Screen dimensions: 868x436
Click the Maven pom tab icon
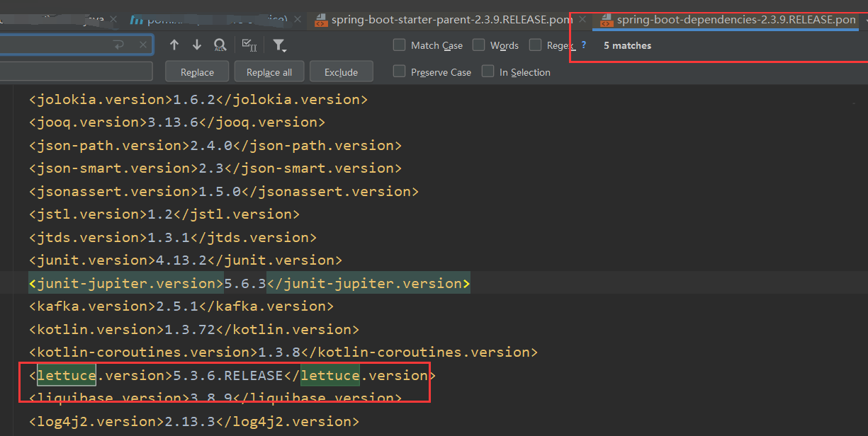pos(137,20)
